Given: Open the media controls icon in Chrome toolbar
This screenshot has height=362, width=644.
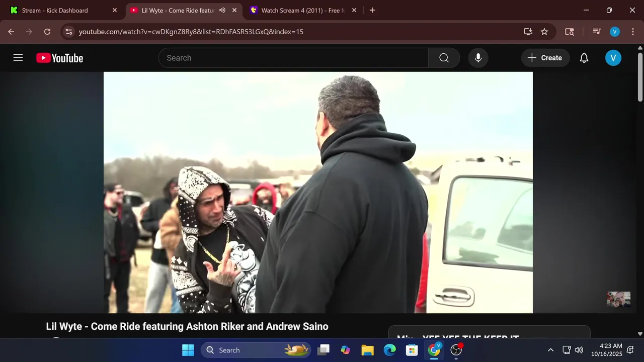Looking at the screenshot, I should tap(597, 32).
